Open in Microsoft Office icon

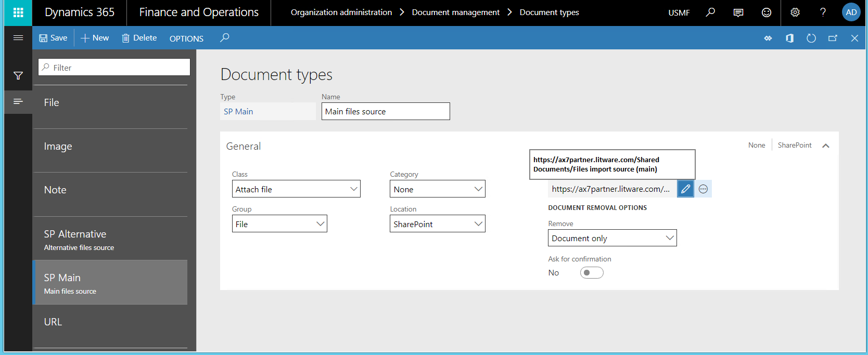[789, 38]
